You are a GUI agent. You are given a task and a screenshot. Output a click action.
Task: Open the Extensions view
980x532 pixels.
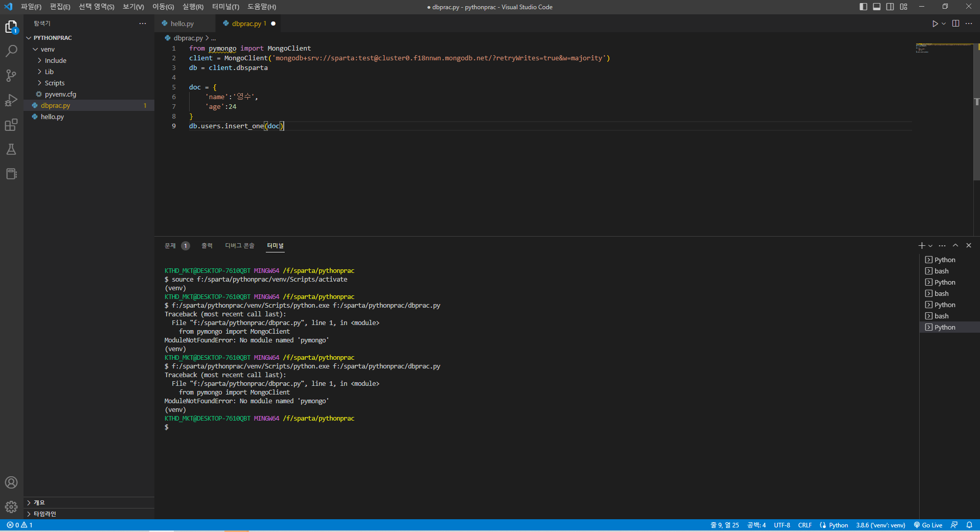click(x=11, y=125)
